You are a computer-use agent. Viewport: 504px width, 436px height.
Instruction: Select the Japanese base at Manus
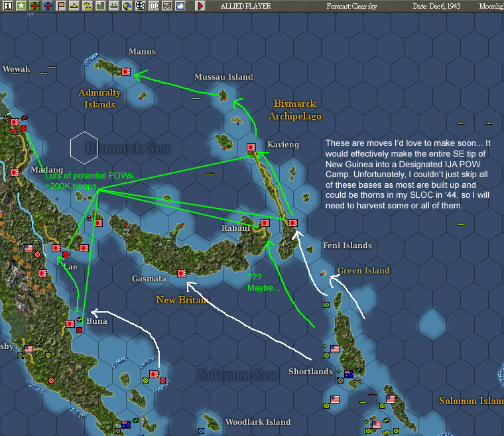click(x=126, y=72)
